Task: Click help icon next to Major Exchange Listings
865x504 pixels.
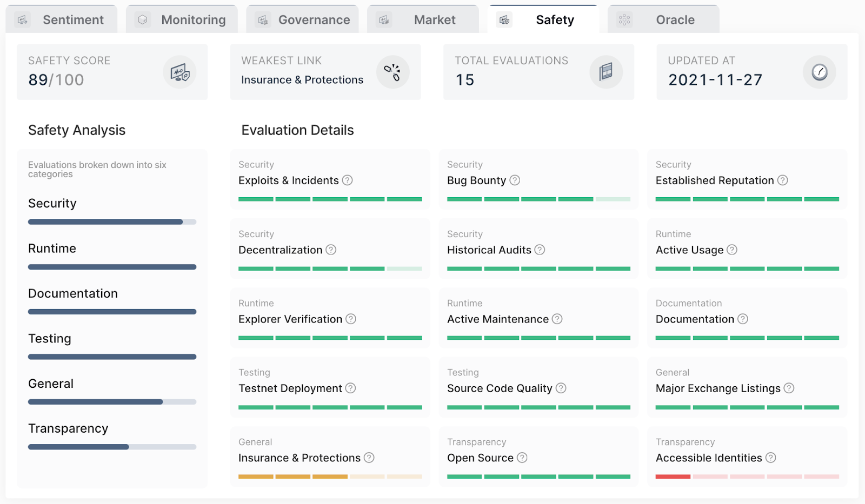Action: click(x=789, y=388)
